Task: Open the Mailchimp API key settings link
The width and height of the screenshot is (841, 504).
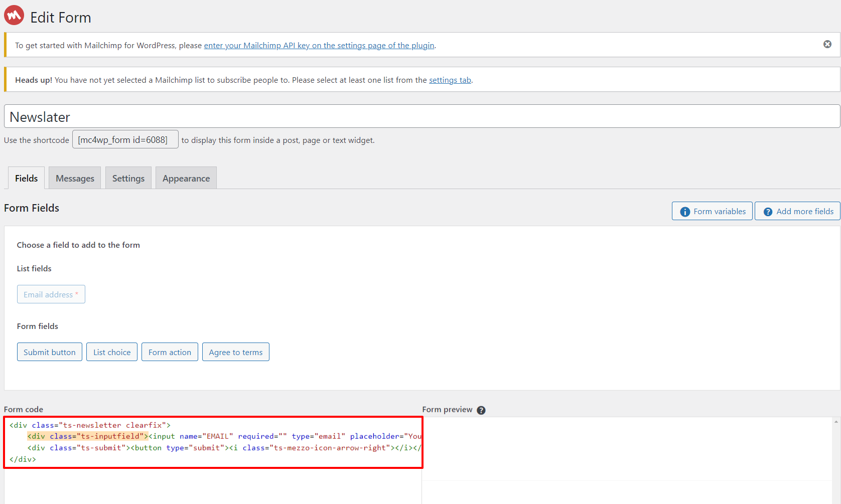Action: [x=319, y=46]
